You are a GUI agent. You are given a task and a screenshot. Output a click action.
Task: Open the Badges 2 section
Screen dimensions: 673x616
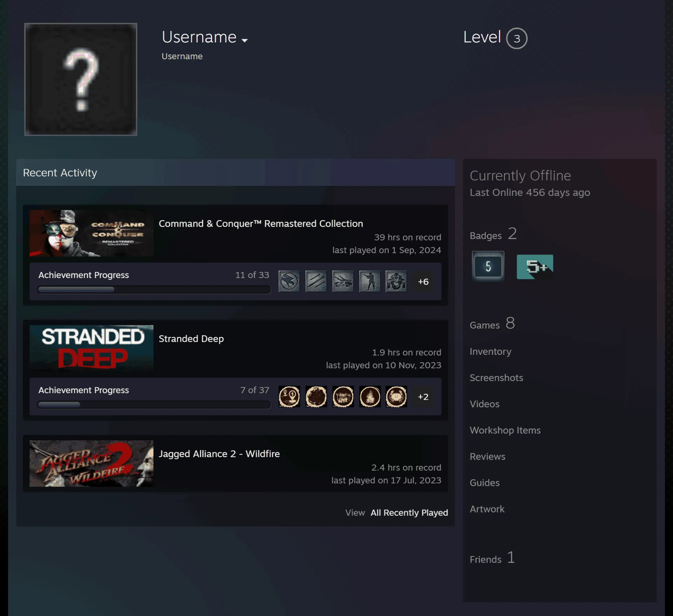tap(493, 234)
